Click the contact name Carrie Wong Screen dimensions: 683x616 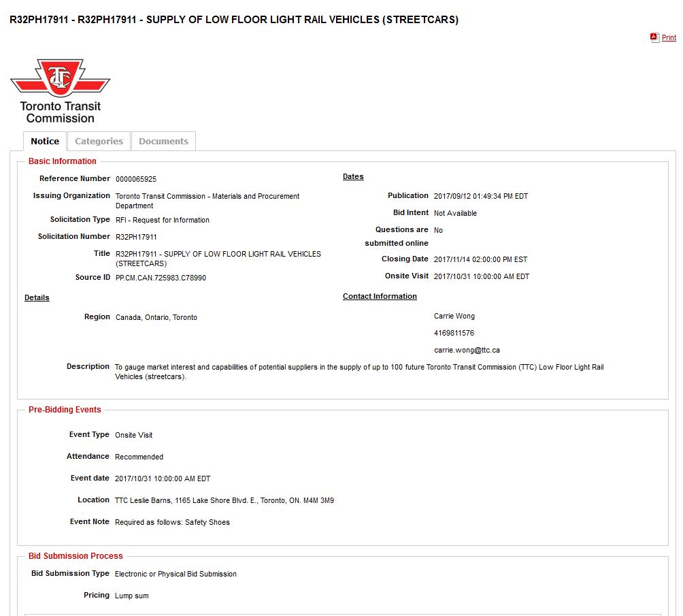454,317
